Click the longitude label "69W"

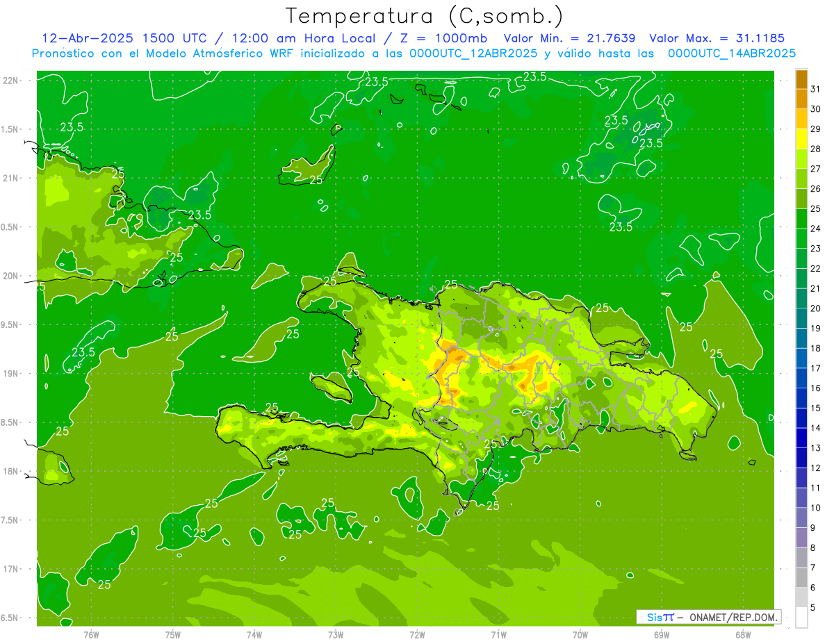tap(662, 635)
